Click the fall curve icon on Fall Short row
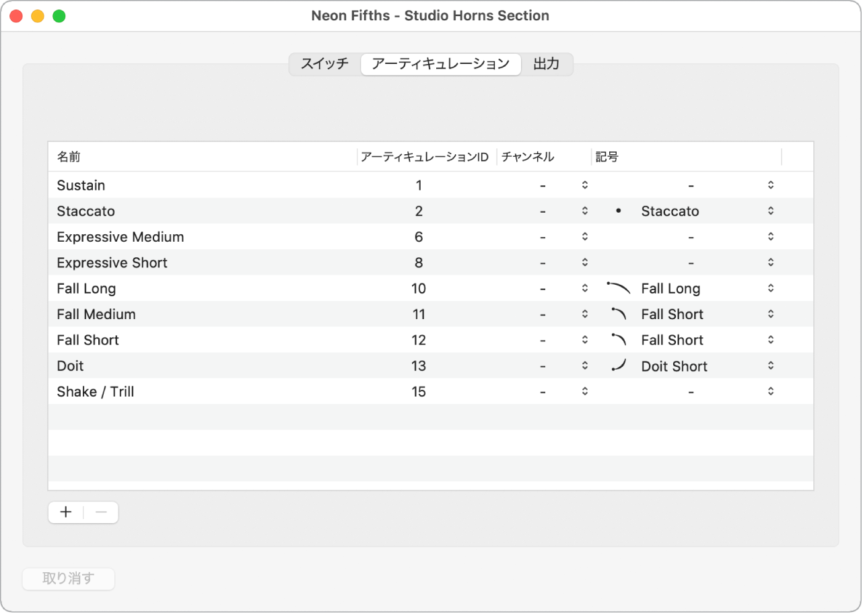This screenshot has height=616, width=863. (x=620, y=339)
